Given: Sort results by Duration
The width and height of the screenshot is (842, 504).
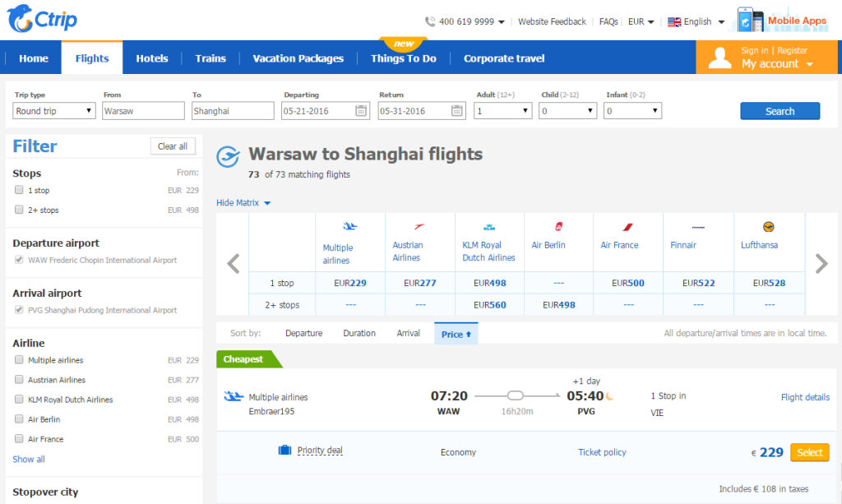Looking at the screenshot, I should tap(359, 333).
